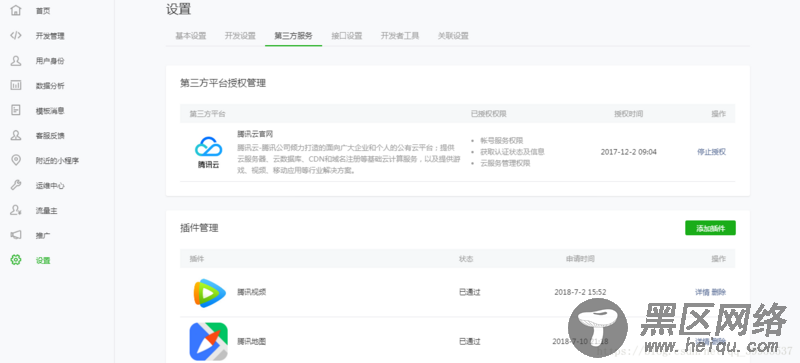Select 附近的小程序 in sidebar
Screen dimensions: 800x363
coord(57,161)
